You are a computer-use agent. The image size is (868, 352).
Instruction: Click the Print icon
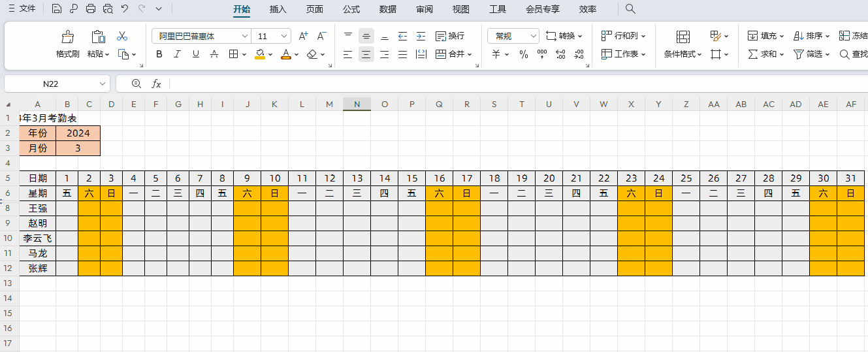(91, 9)
